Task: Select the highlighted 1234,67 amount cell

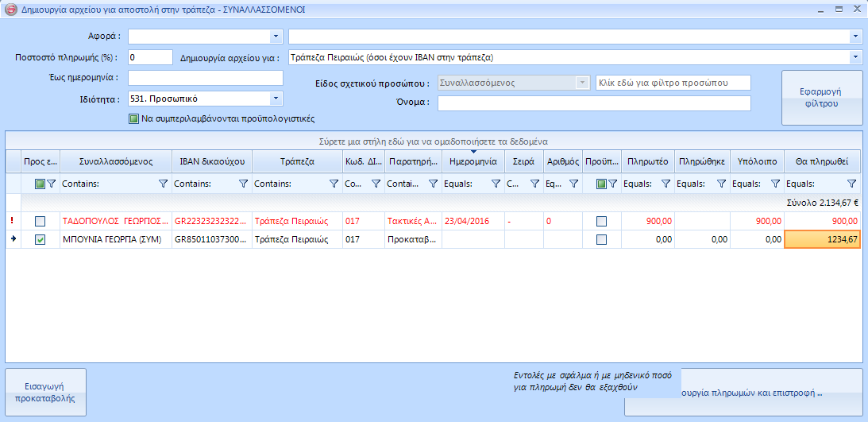Action: (x=823, y=240)
